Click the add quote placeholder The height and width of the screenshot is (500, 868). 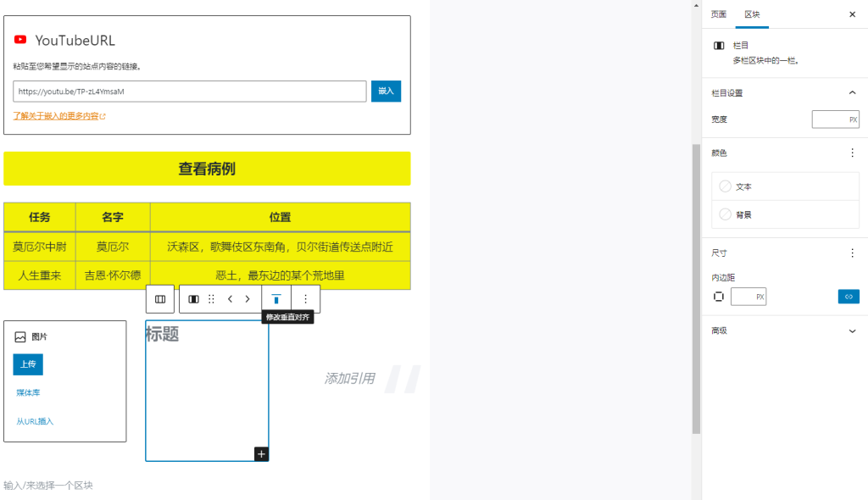(349, 378)
